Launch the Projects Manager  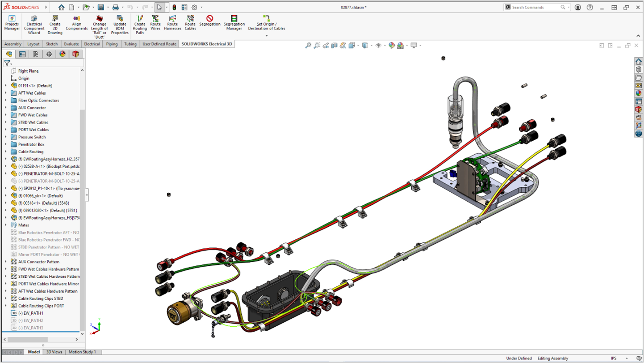click(11, 22)
